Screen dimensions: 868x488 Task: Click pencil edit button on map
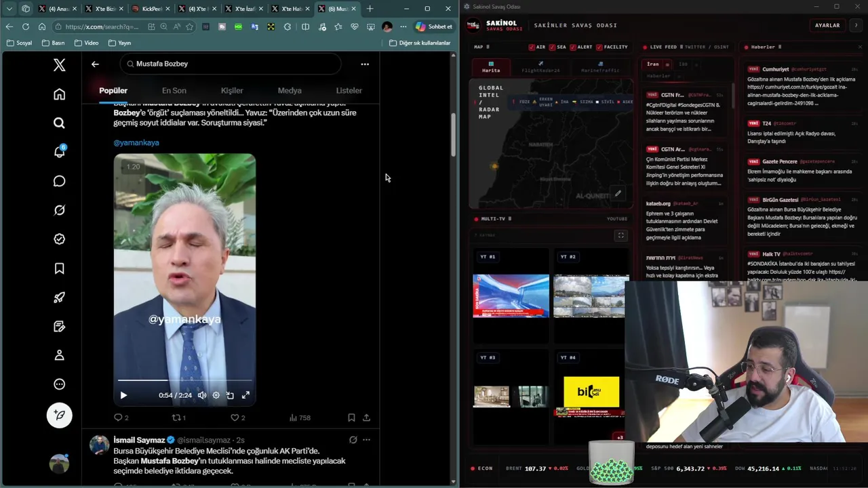[618, 193]
